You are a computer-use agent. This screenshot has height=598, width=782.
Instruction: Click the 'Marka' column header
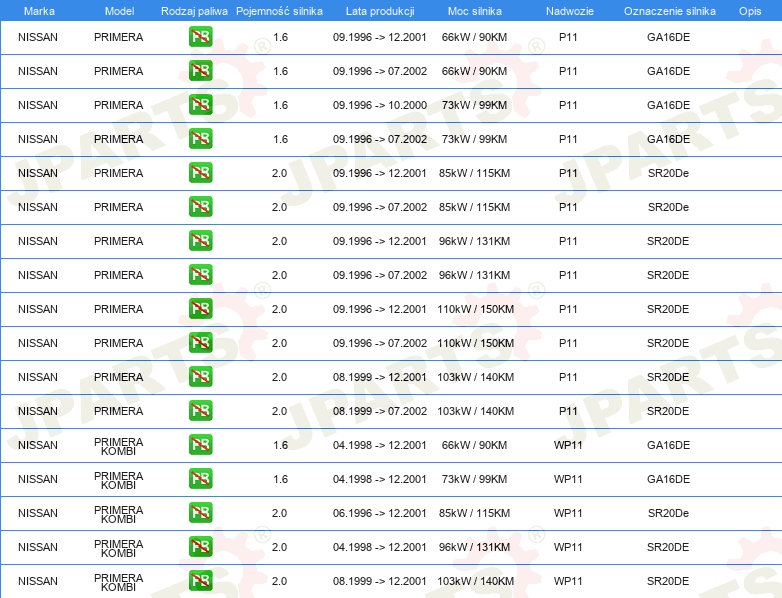(x=39, y=11)
